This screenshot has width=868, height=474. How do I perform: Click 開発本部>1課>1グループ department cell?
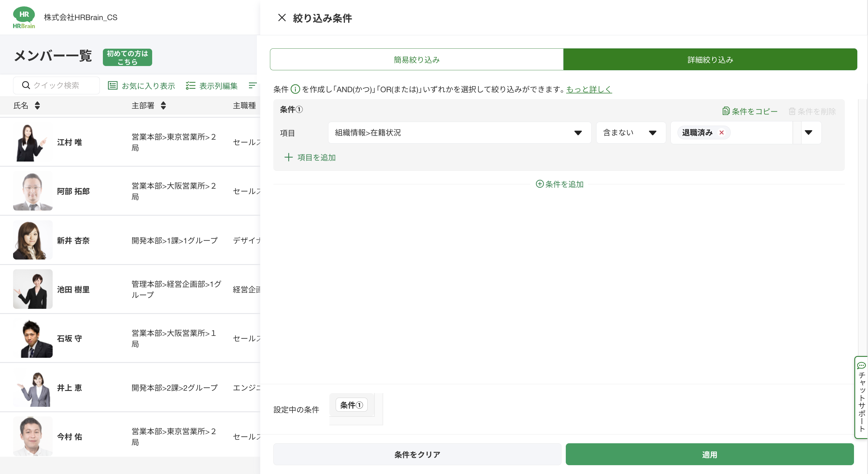point(175,241)
